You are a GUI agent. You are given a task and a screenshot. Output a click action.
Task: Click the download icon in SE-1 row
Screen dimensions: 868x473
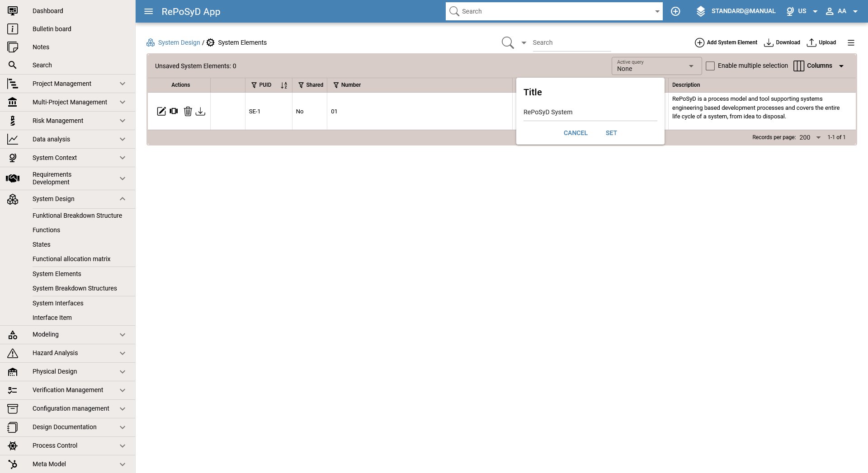click(x=200, y=111)
